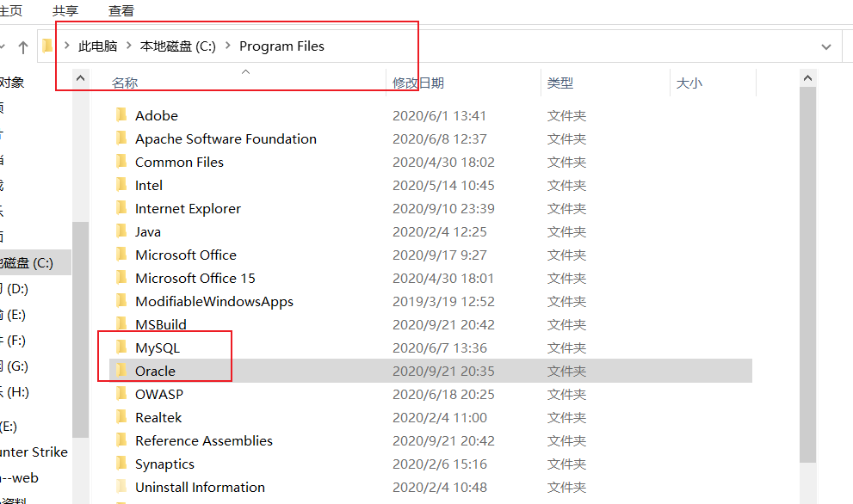Sort by 类型 column header
The image size is (853, 504).
560,83
